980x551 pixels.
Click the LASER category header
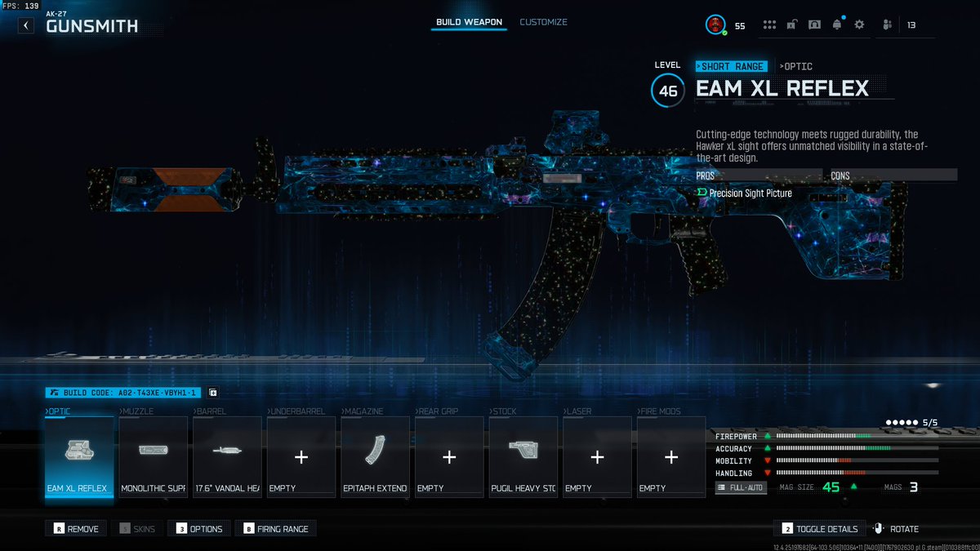pos(577,411)
